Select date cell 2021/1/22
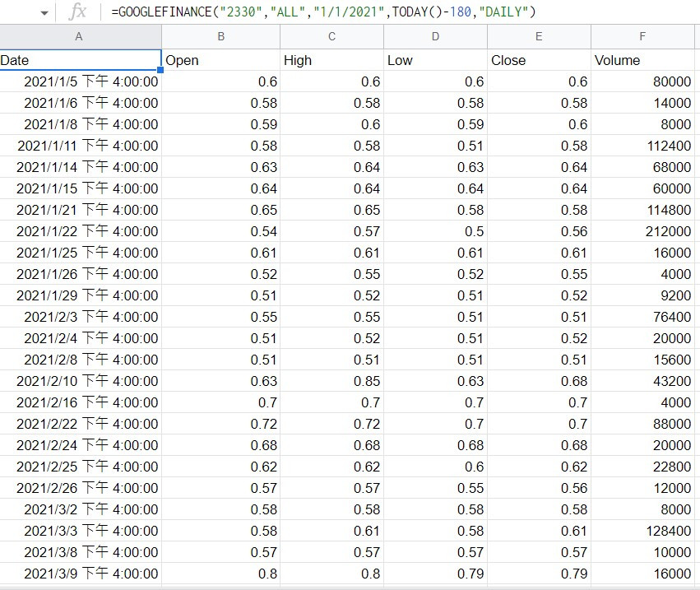 point(81,231)
